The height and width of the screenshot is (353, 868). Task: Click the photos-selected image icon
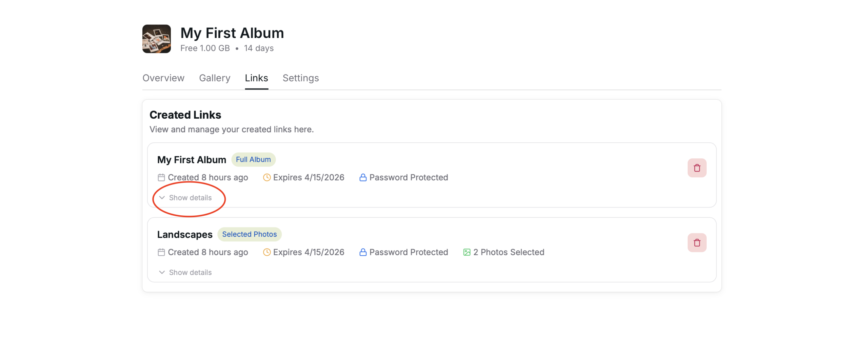coord(467,252)
